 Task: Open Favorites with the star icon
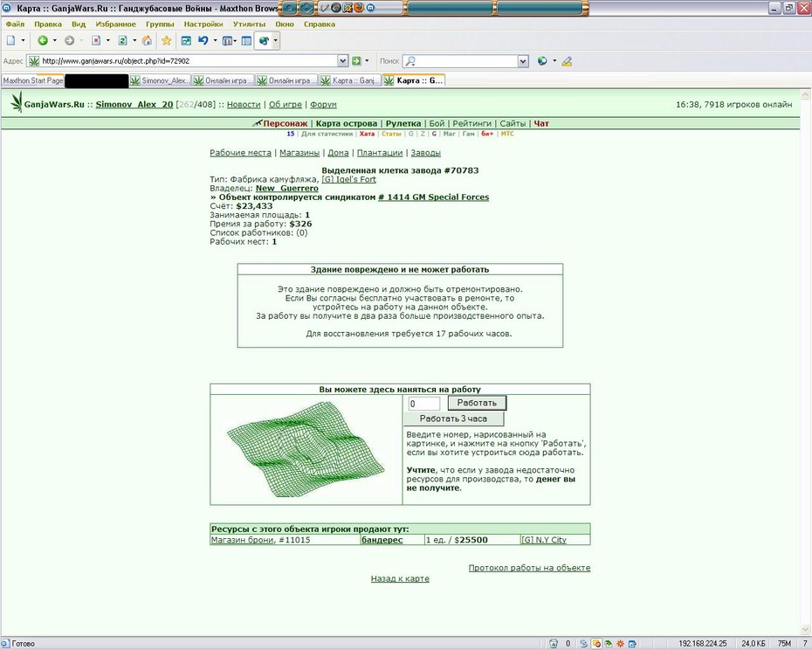[166, 40]
